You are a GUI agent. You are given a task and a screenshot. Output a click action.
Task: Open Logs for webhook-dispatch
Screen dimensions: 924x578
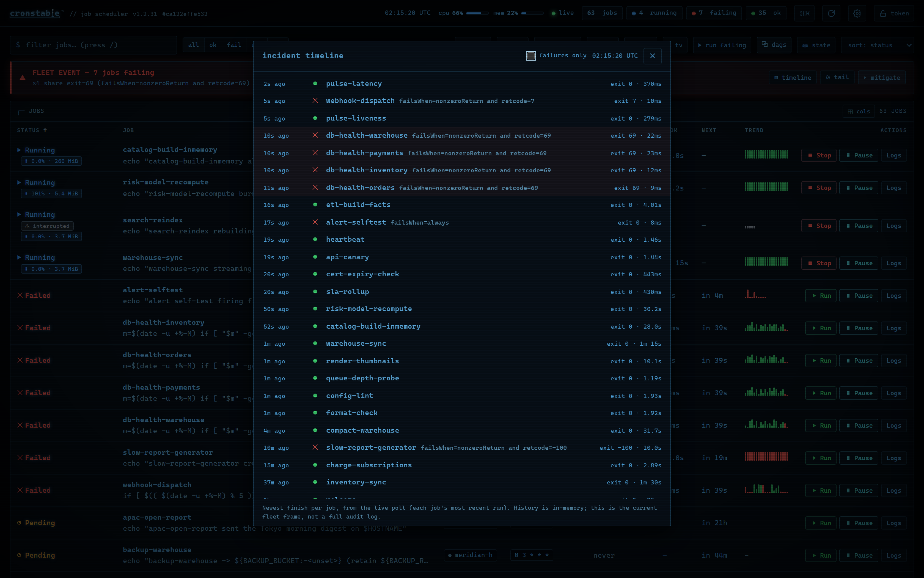[893, 491]
